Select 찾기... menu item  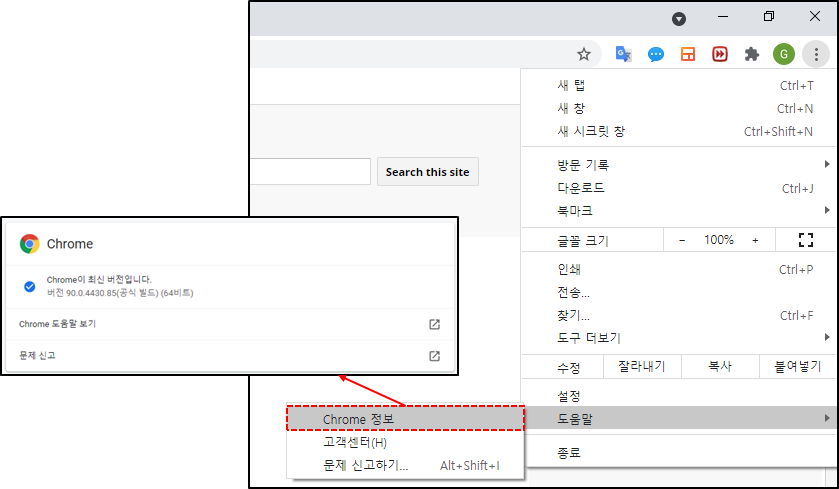678,316
